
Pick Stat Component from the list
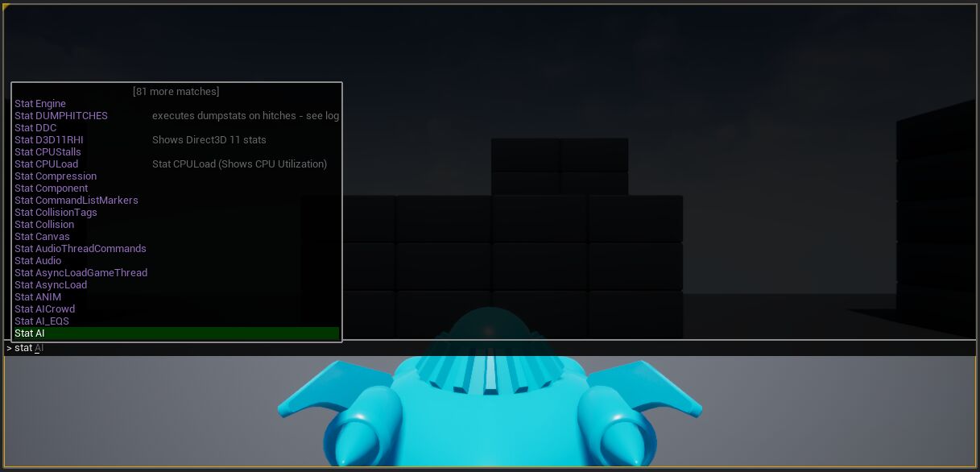52,188
